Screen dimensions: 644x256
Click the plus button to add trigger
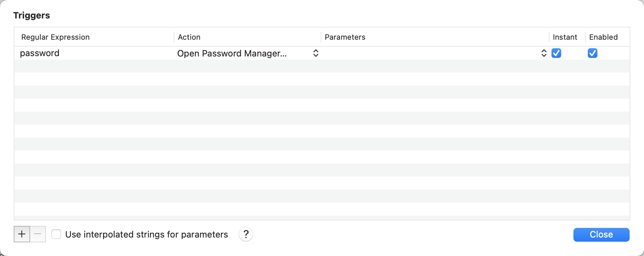(22, 234)
